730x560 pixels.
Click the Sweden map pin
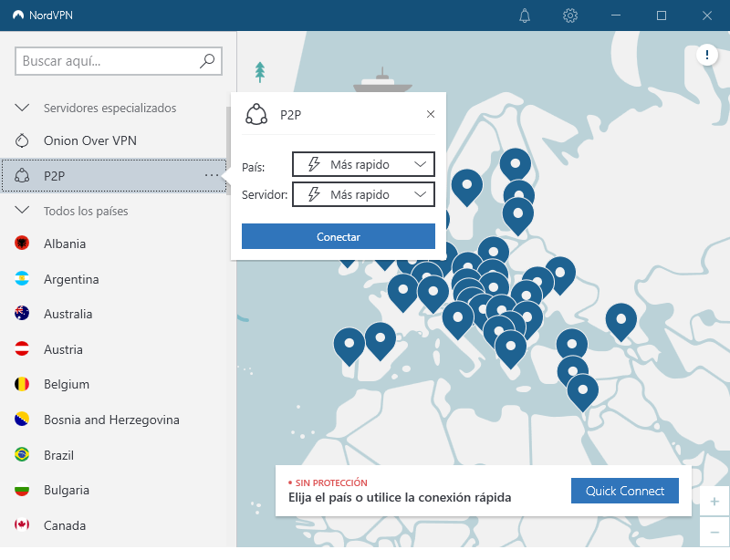click(x=467, y=187)
